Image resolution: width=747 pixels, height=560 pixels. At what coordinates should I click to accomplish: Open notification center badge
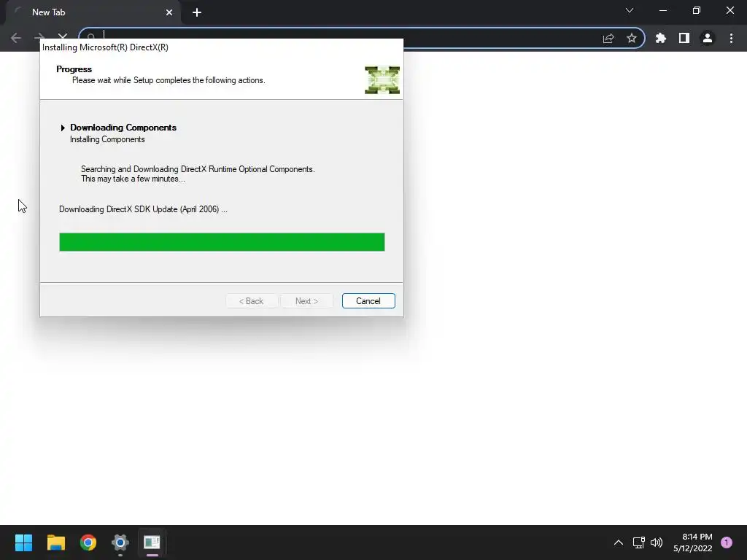[727, 542]
